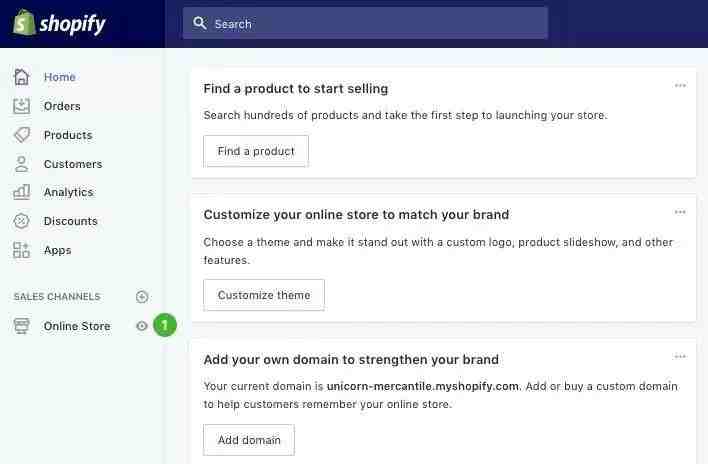Screen dimensions: 708x464
Task: Click the Customers person icon
Action: 21,164
